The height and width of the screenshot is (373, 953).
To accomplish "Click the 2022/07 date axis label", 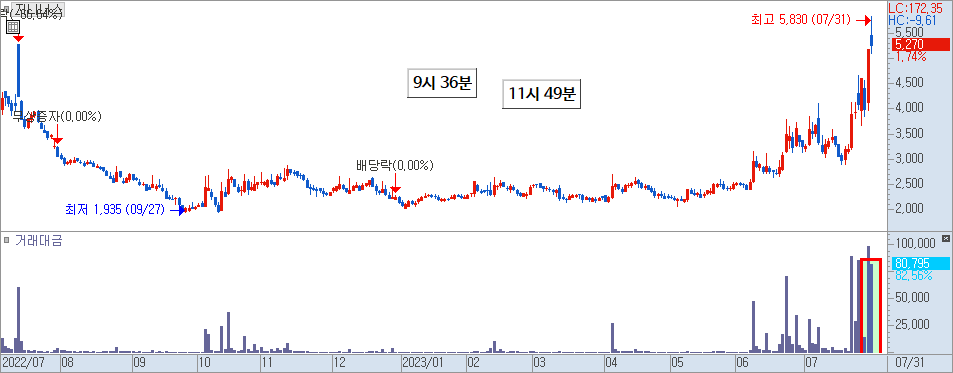I will coord(24,363).
